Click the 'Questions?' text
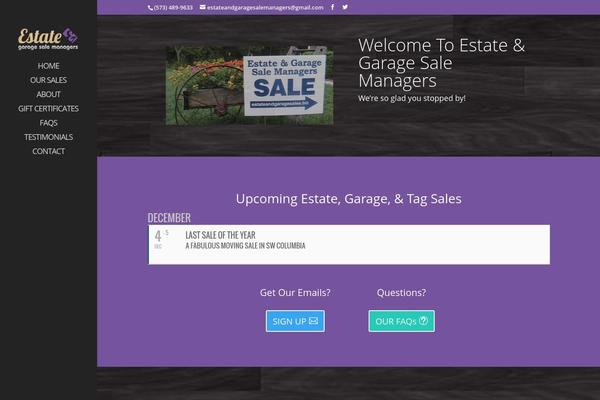Viewport: 600px width, 400px height. [401, 292]
